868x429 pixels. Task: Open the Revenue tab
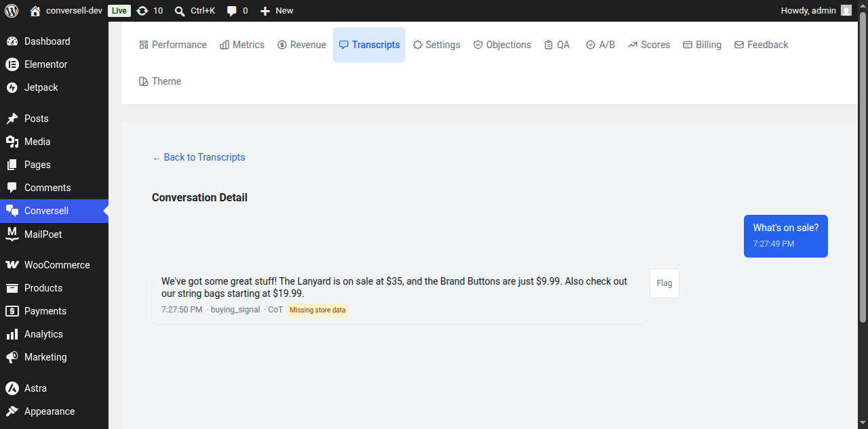click(302, 45)
